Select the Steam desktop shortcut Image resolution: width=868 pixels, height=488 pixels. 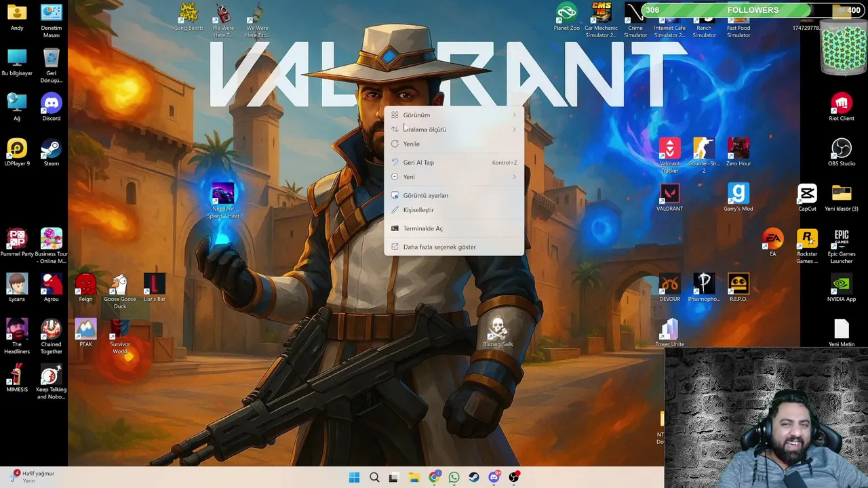[x=52, y=152]
